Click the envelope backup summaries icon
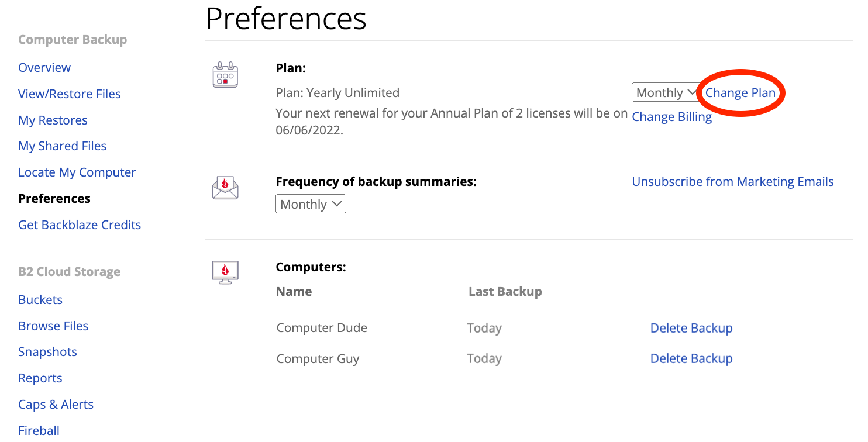868x442 pixels. pos(225,188)
